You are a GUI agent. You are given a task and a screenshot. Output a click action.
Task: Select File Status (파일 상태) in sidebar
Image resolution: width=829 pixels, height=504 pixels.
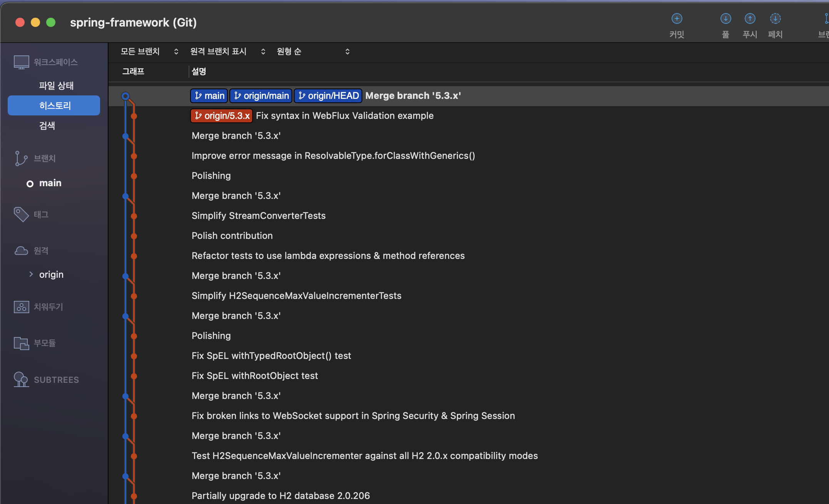(56, 85)
